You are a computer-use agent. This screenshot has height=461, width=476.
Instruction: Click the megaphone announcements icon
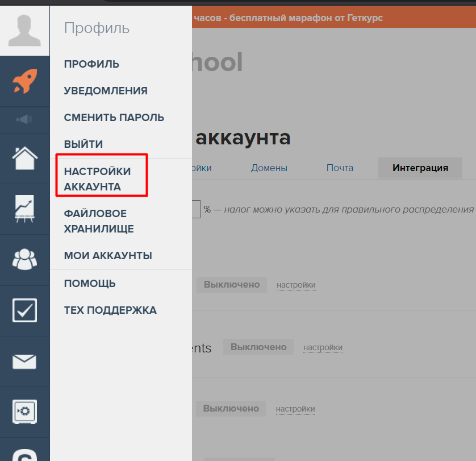click(x=24, y=119)
